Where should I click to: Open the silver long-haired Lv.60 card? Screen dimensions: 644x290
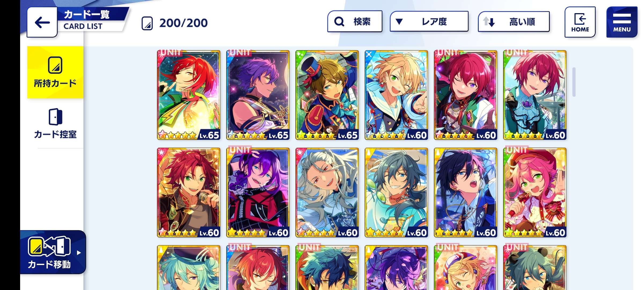click(x=327, y=193)
